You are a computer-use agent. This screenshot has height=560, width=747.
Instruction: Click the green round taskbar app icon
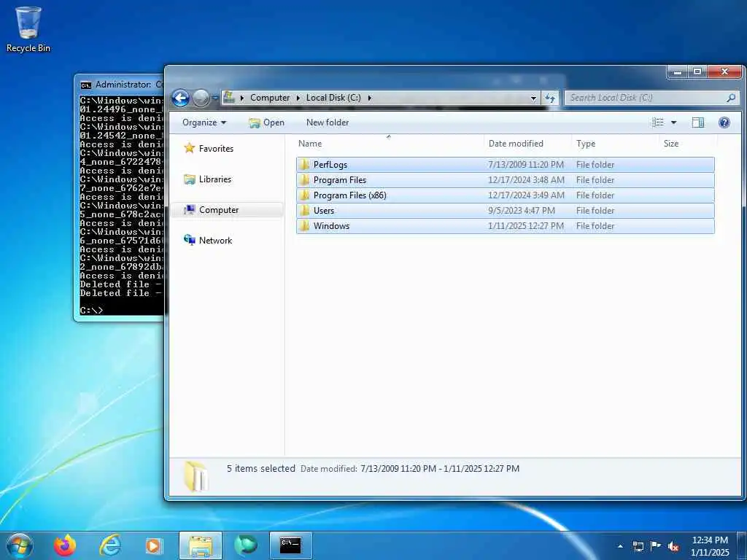pyautogui.click(x=245, y=545)
